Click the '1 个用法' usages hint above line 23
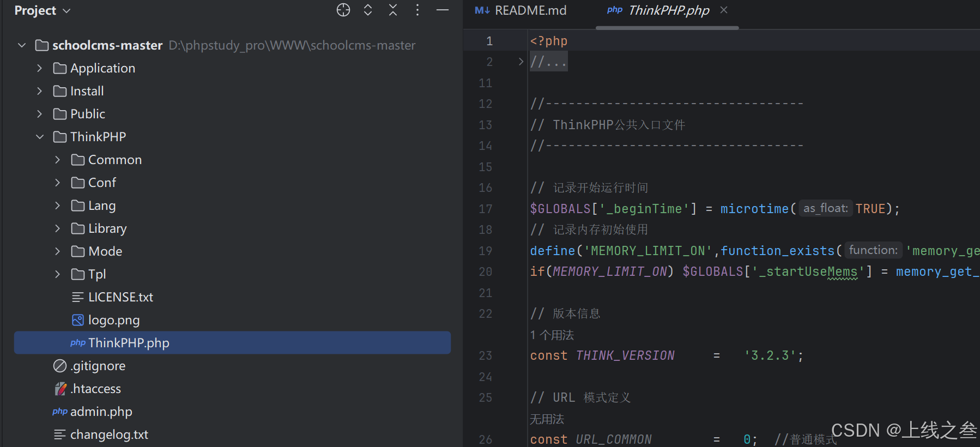The width and height of the screenshot is (980, 447). pyautogui.click(x=552, y=335)
